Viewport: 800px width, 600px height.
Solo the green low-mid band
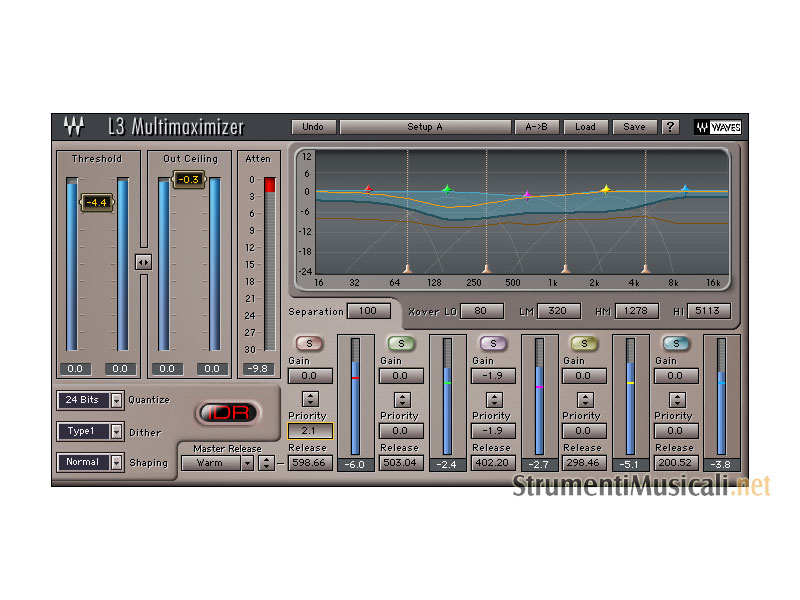point(401,344)
